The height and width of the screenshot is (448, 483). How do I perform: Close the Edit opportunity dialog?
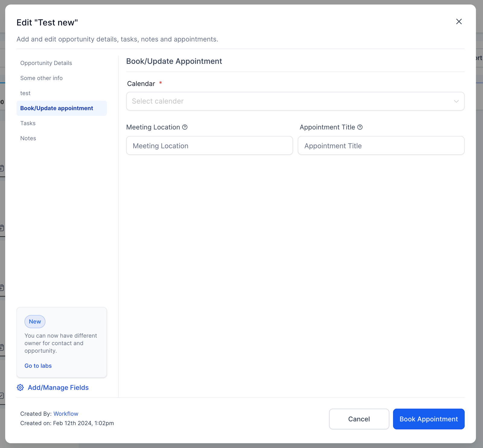pos(459,21)
